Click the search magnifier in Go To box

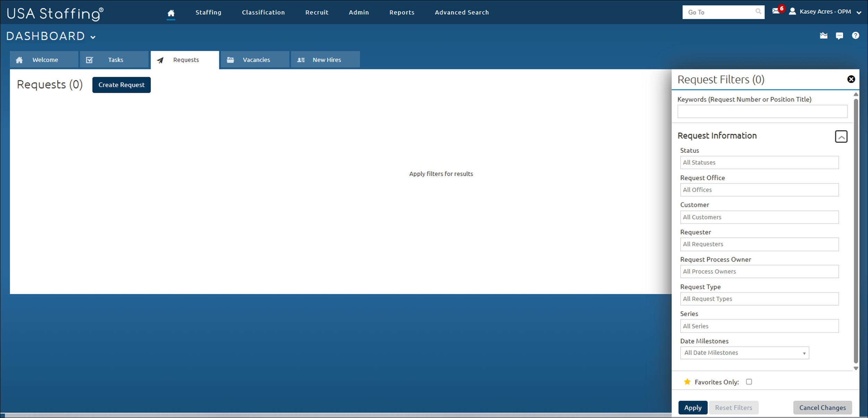coord(758,11)
